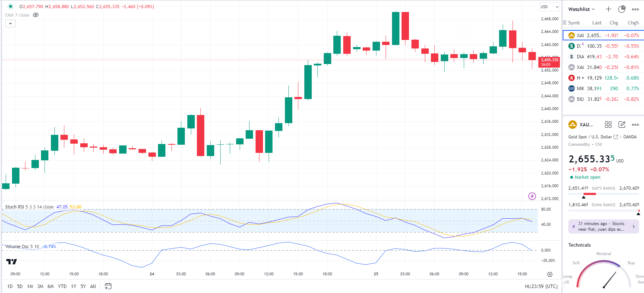Click the grid layout icon beside XAU details
The image size is (644, 293).
(x=608, y=125)
